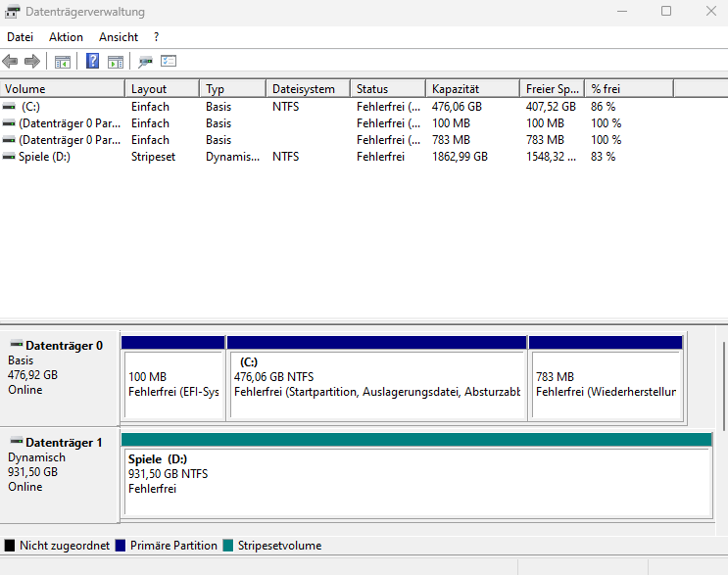Select the Spiele (D:) 931,50 GB volume block
Viewport: 728px width, 575px height.
tap(416, 476)
